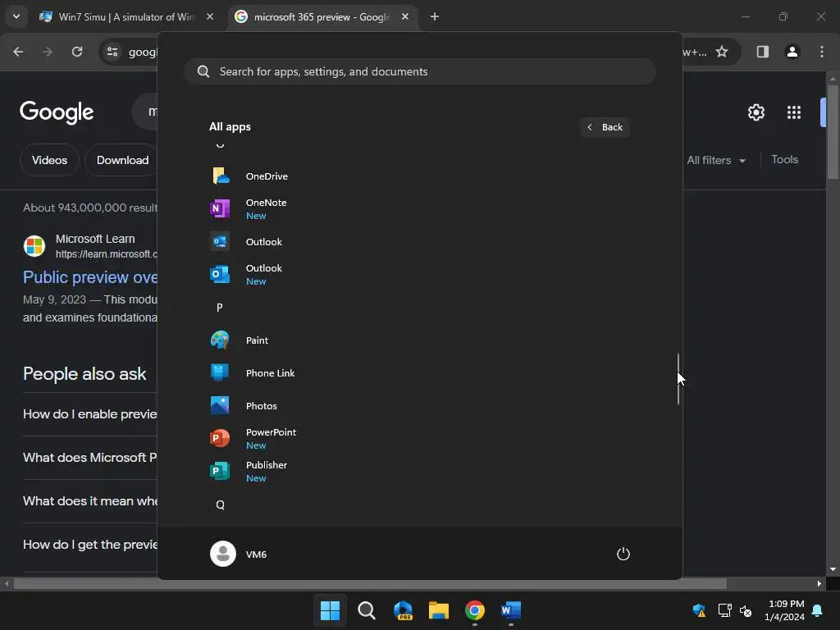This screenshot has height=630, width=840.
Task: Open the power options button
Action: pos(623,554)
